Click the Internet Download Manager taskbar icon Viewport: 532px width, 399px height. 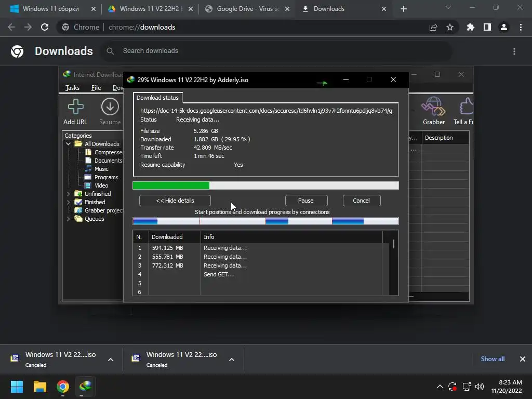[x=86, y=387]
